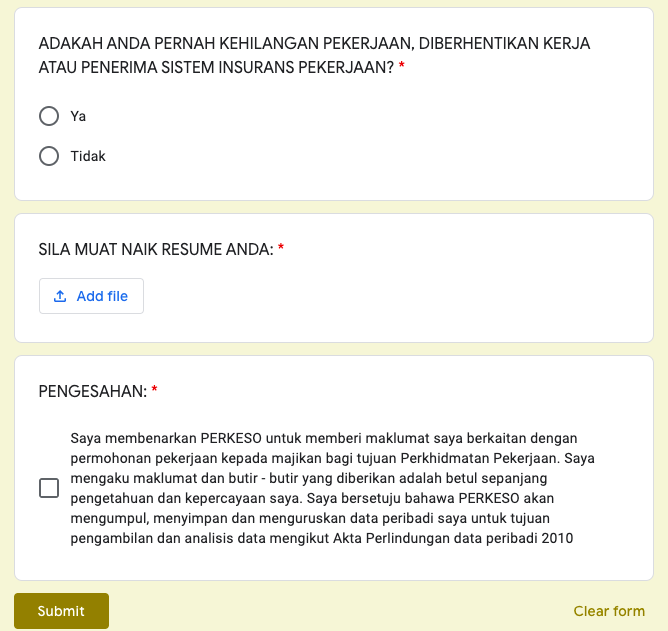Click the red asterisk beside PENGESAHAN
Image resolution: width=668 pixels, height=631 pixels.
[x=155, y=391]
